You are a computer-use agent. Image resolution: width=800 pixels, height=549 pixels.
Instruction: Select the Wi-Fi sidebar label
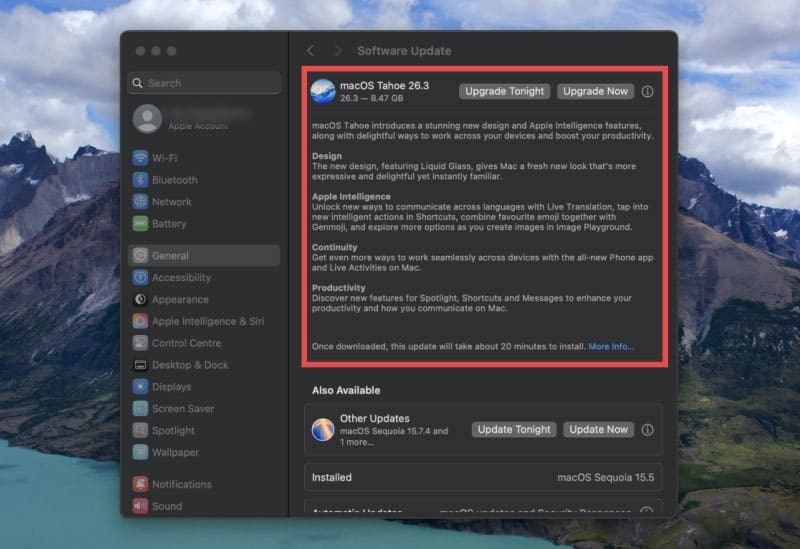click(165, 158)
